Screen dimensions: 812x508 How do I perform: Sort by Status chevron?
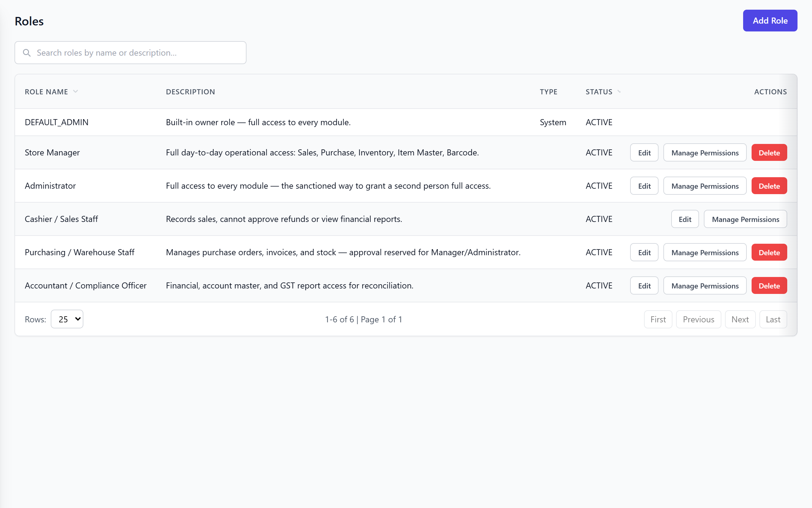[x=619, y=91]
